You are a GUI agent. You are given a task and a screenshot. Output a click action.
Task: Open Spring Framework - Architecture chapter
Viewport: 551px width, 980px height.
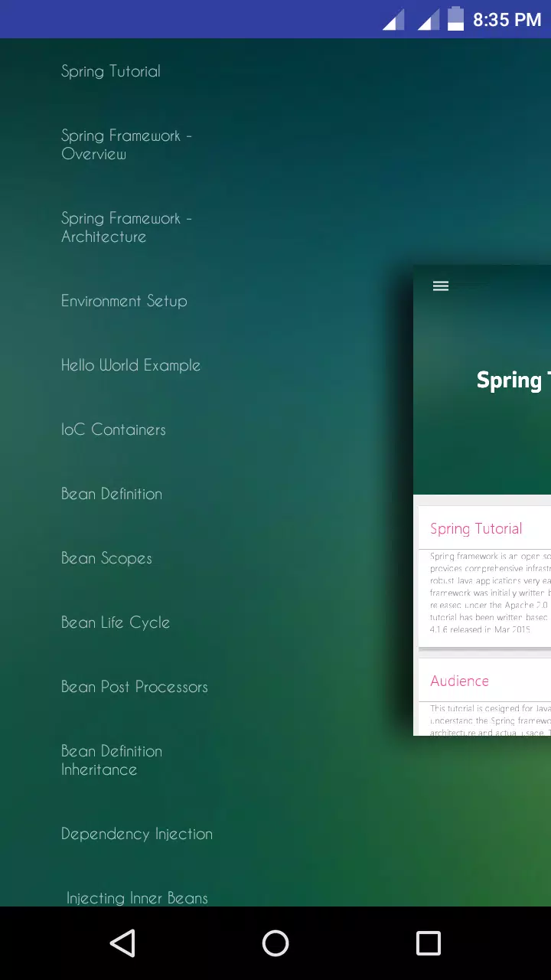pos(126,227)
